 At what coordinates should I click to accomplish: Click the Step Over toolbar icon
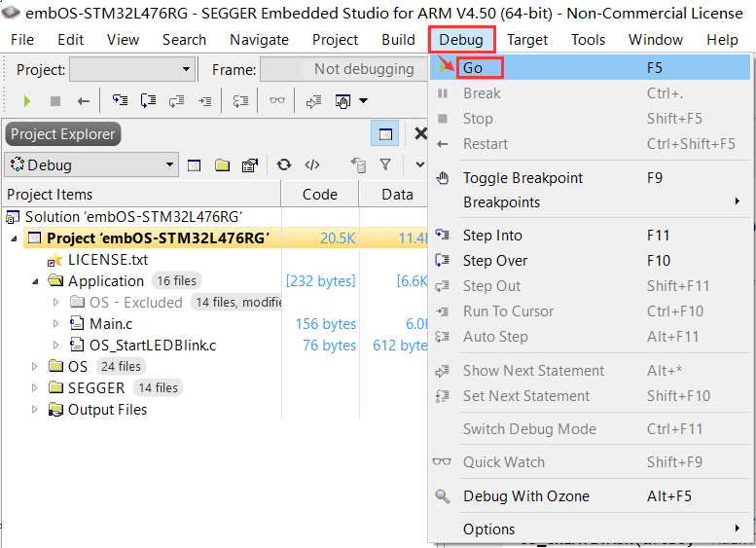(x=148, y=100)
